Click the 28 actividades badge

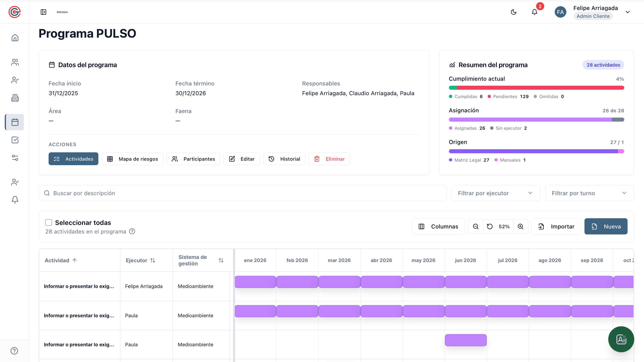(603, 65)
